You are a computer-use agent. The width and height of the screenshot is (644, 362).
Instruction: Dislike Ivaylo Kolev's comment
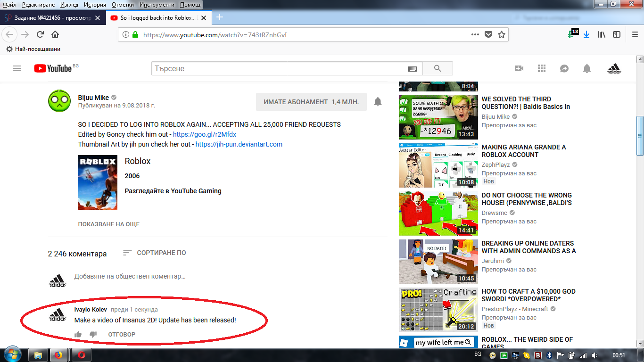point(93,334)
